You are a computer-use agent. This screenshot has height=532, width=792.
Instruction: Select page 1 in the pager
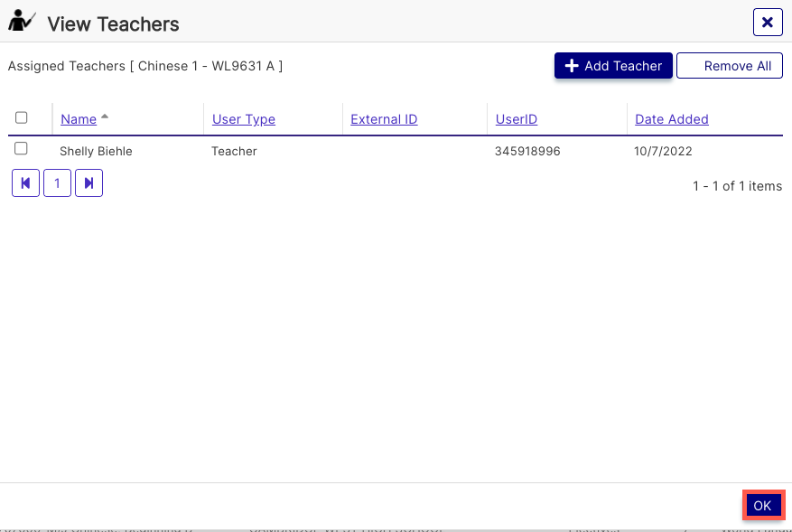click(57, 182)
